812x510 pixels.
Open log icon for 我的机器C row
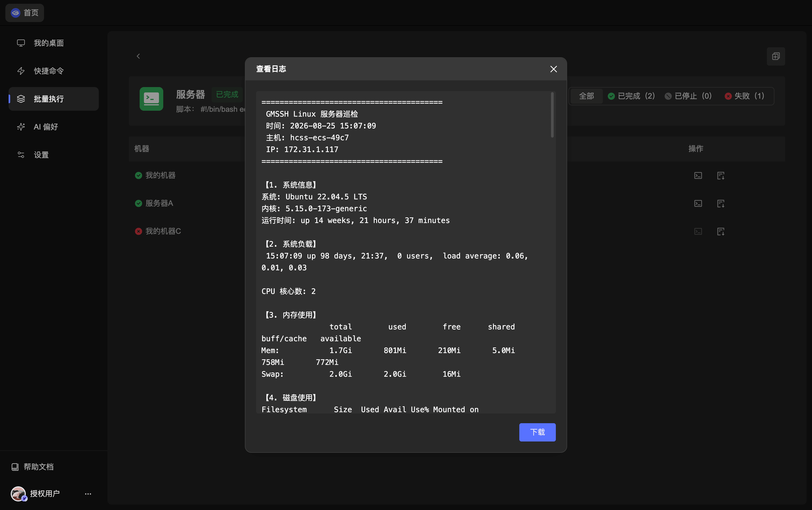721,231
